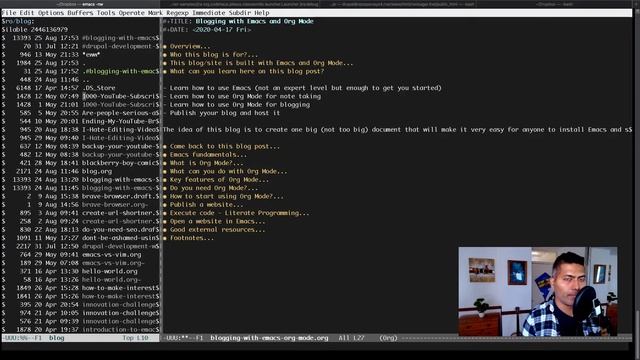Open Are-people-serious file entry
This screenshot has height=360, width=640.
[120, 113]
